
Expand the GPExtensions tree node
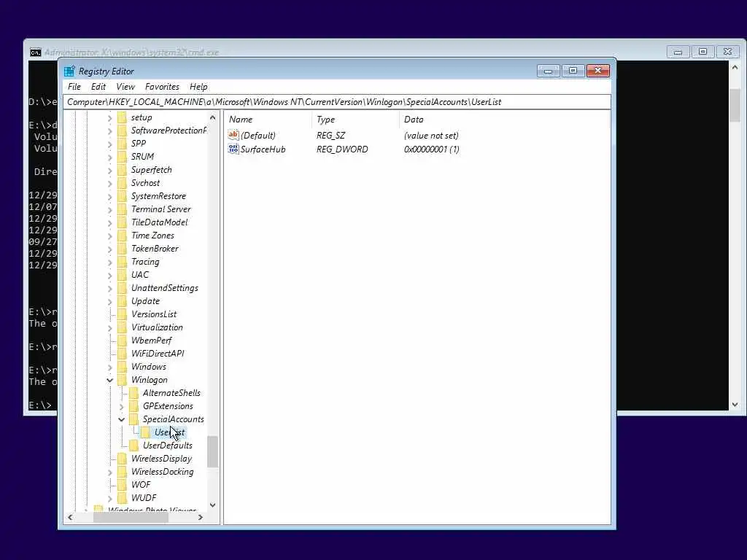(122, 406)
